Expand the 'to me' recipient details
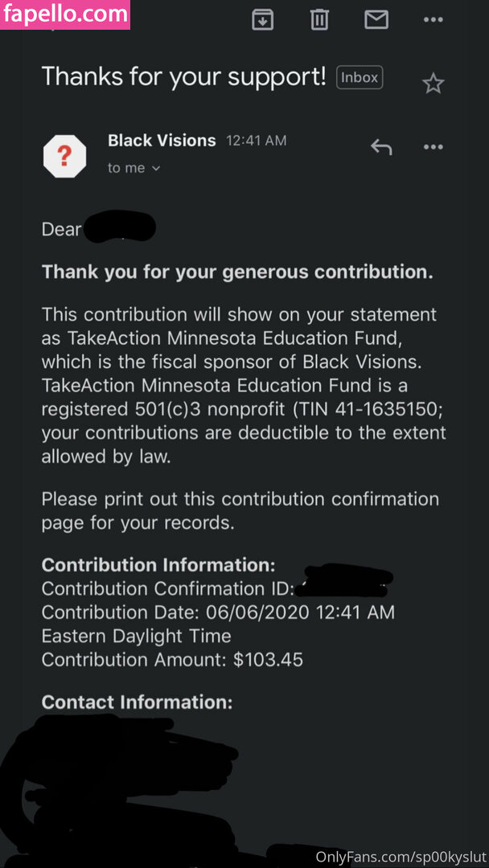 click(134, 168)
